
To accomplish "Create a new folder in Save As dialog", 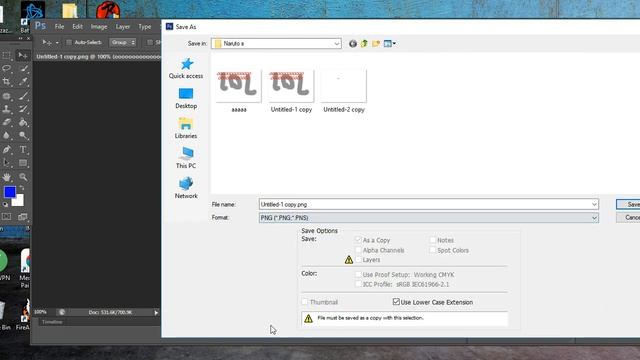I will [x=376, y=43].
